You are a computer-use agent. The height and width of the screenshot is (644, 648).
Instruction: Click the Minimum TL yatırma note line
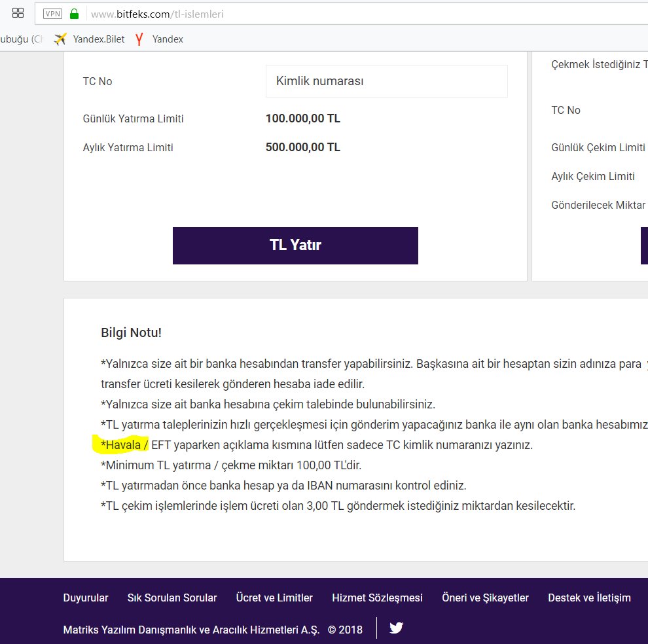231,465
